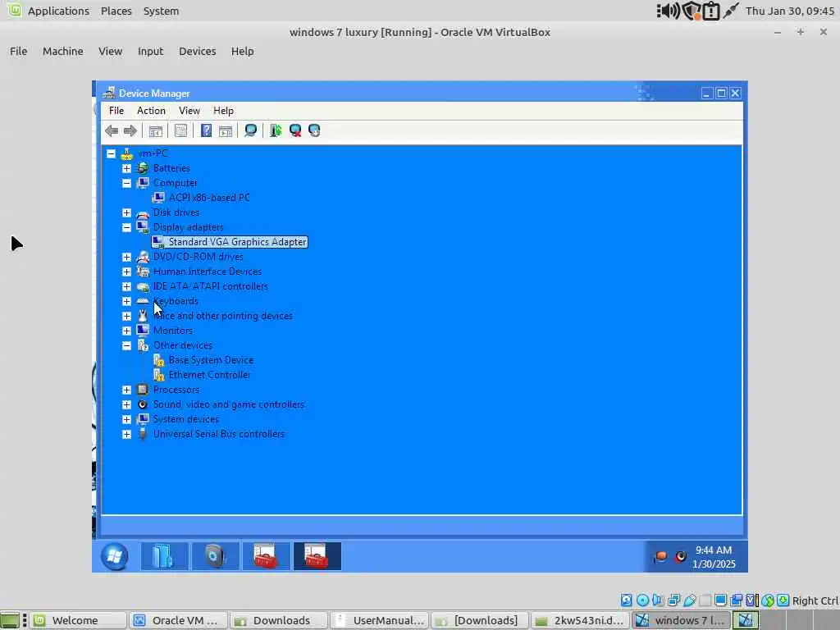The image size is (840, 630).
Task: Open Device Manager Action menu
Action: (x=151, y=111)
